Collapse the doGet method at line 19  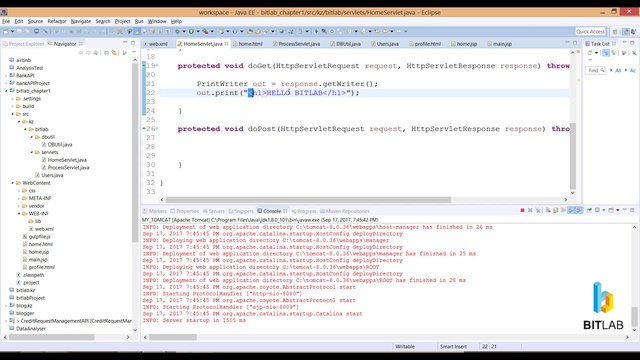157,65
